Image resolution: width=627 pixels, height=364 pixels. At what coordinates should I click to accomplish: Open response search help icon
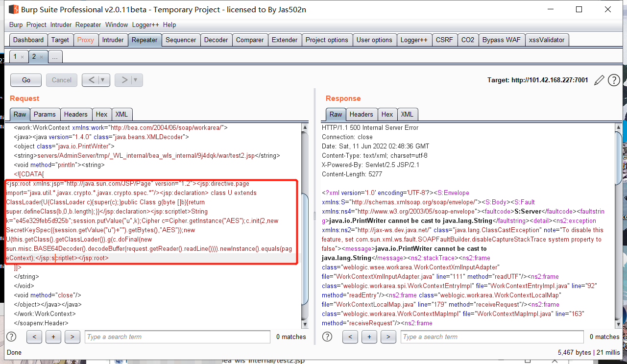[328, 337]
